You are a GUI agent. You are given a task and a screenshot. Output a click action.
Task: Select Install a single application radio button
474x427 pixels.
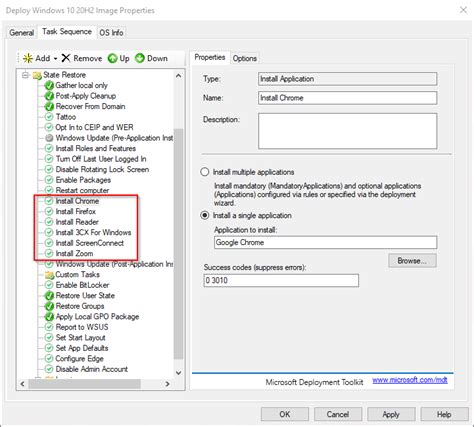click(205, 215)
